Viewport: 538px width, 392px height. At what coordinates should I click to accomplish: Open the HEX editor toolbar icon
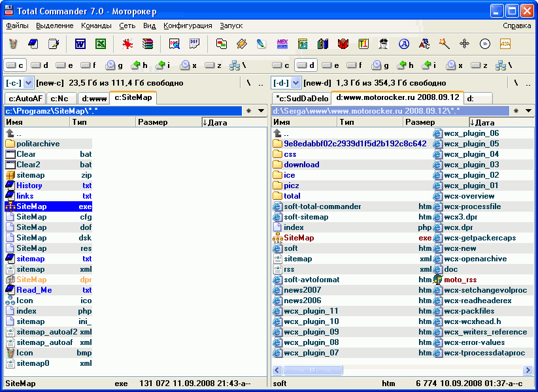click(x=282, y=44)
